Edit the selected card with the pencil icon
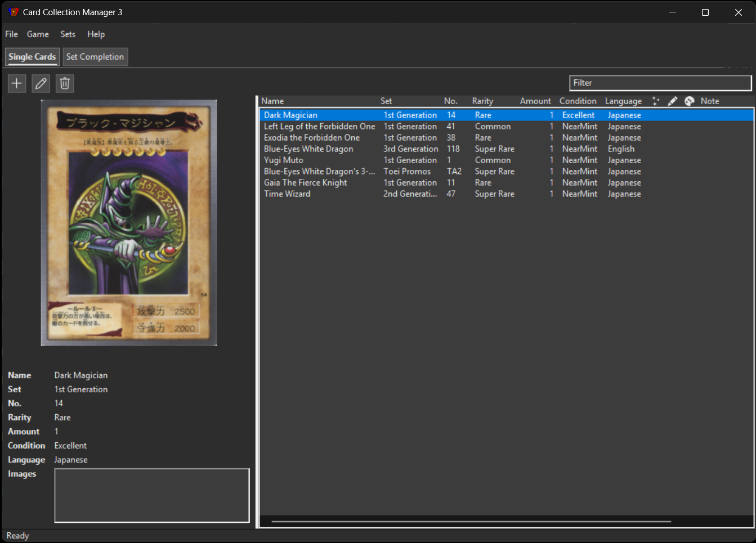Viewport: 756px width, 543px height. (41, 83)
